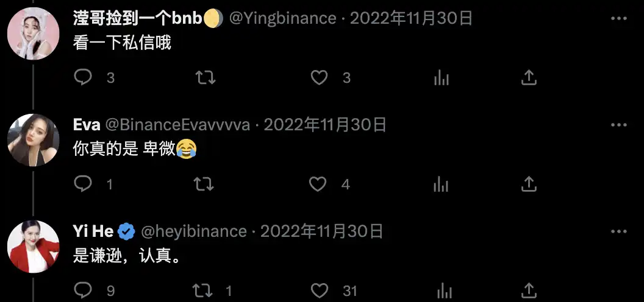This screenshot has height=302, width=644.
Task: Open Eva's avatar image
Action: (x=34, y=140)
